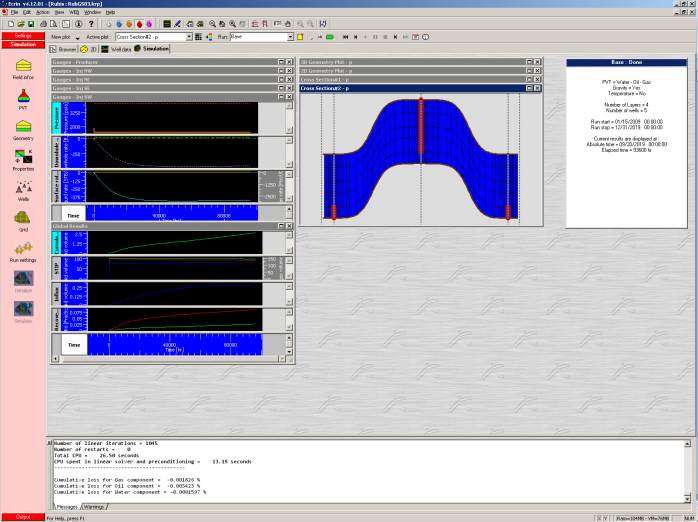This screenshot has width=698, height=522.
Task: Click the Output button at bottom left
Action: click(22, 517)
